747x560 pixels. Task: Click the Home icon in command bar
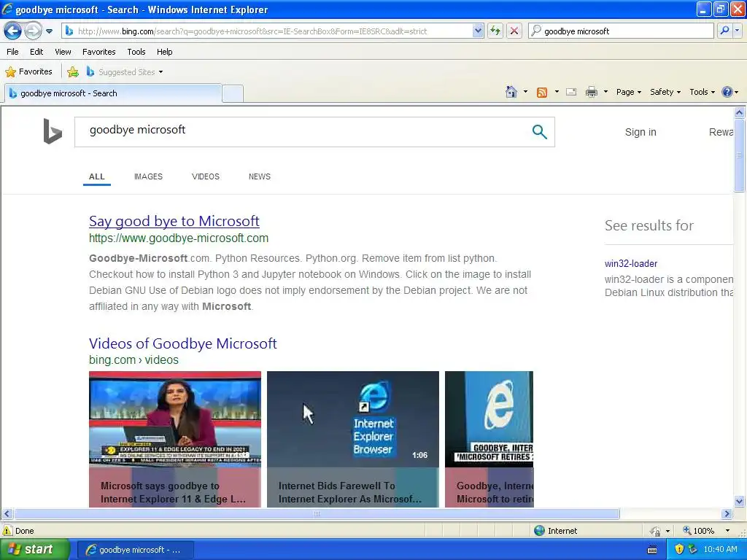point(511,92)
